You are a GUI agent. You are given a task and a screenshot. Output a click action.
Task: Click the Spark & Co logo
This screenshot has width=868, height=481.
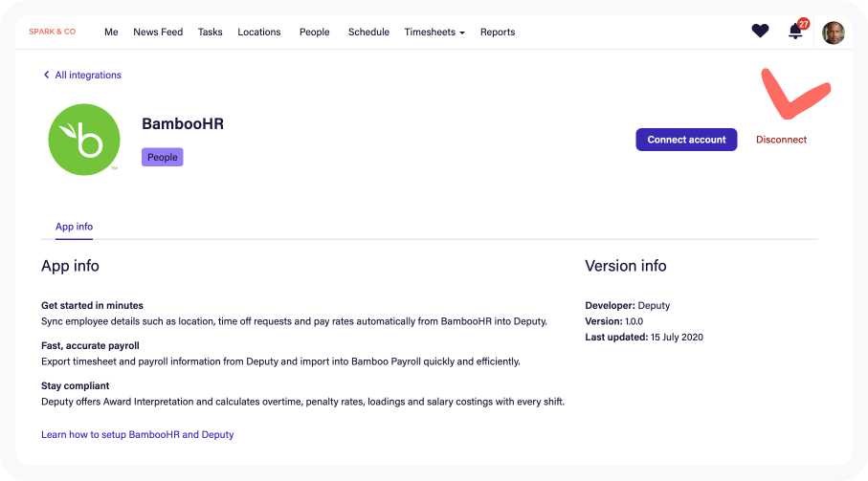coord(52,32)
